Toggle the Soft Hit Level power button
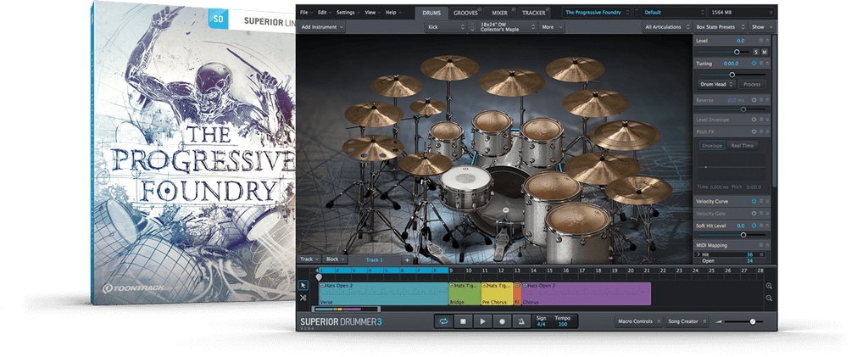868x357 pixels. click(754, 226)
